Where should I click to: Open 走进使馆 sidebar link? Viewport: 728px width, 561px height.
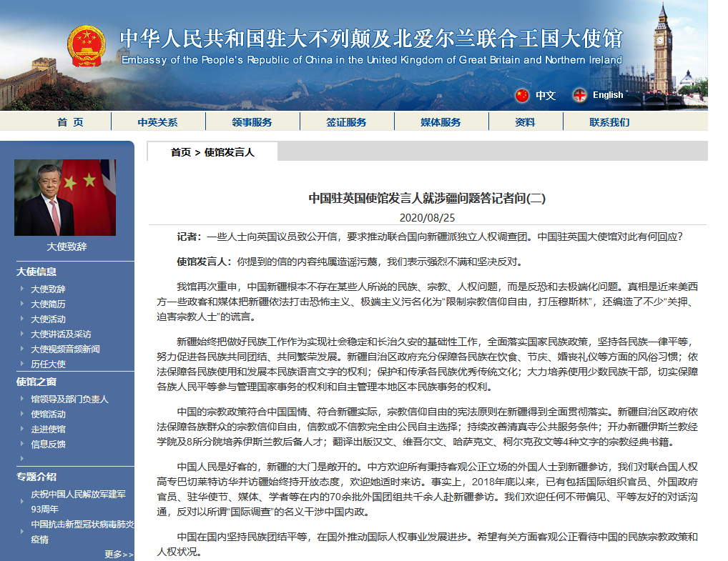[48, 429]
